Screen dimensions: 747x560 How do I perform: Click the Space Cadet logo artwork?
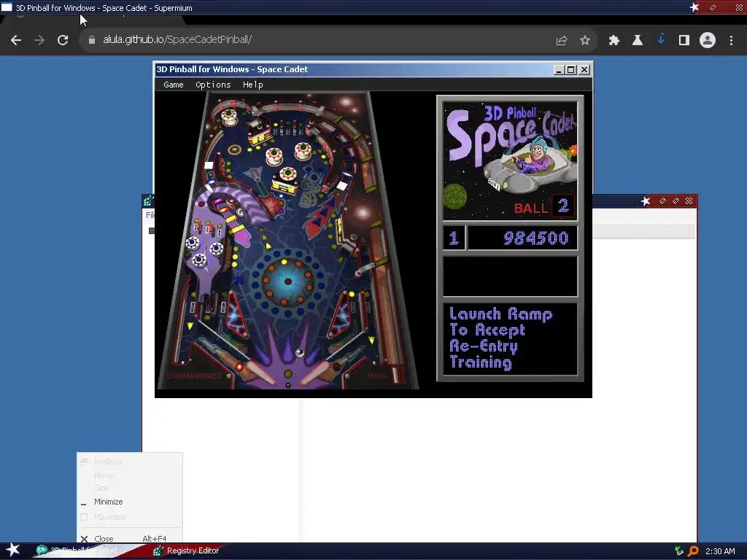510,160
